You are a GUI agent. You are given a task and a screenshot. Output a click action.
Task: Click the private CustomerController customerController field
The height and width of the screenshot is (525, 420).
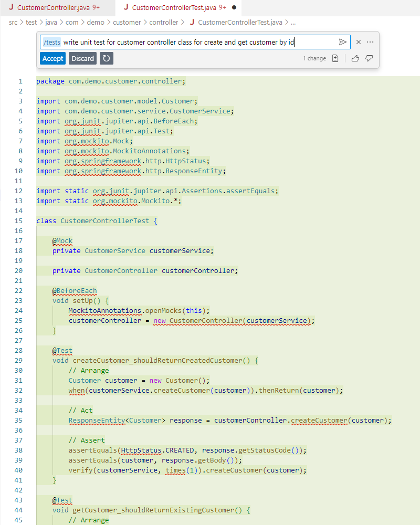(145, 270)
